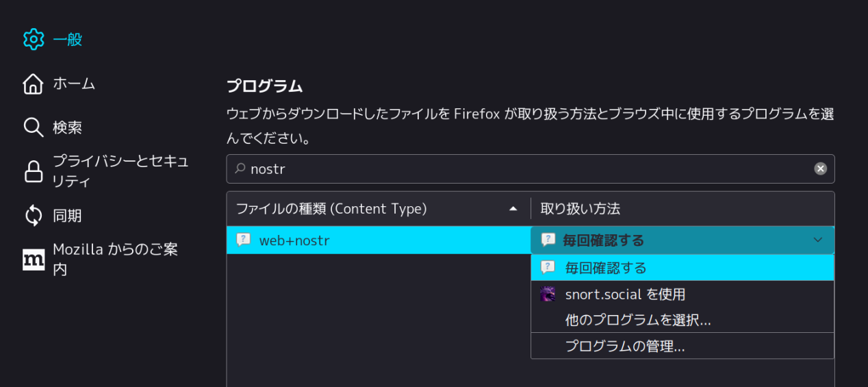
Task: Click the chevron on the action dropdown
Action: 817,240
